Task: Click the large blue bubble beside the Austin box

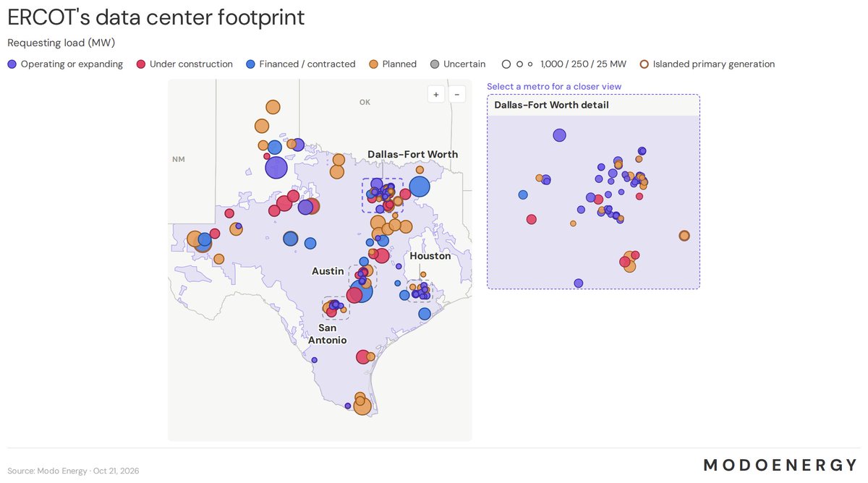Action: point(361,290)
